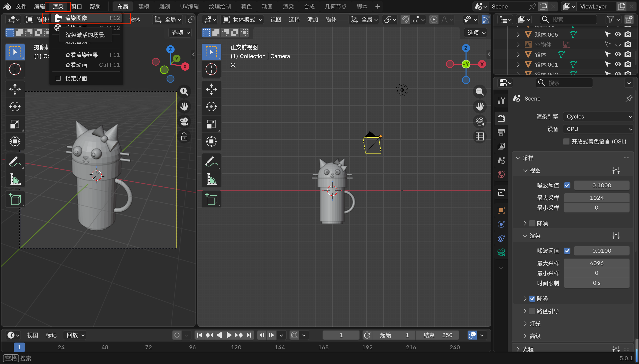The image size is (639, 364).
Task: Select the Move tool in right viewport
Action: pyautogui.click(x=211, y=89)
